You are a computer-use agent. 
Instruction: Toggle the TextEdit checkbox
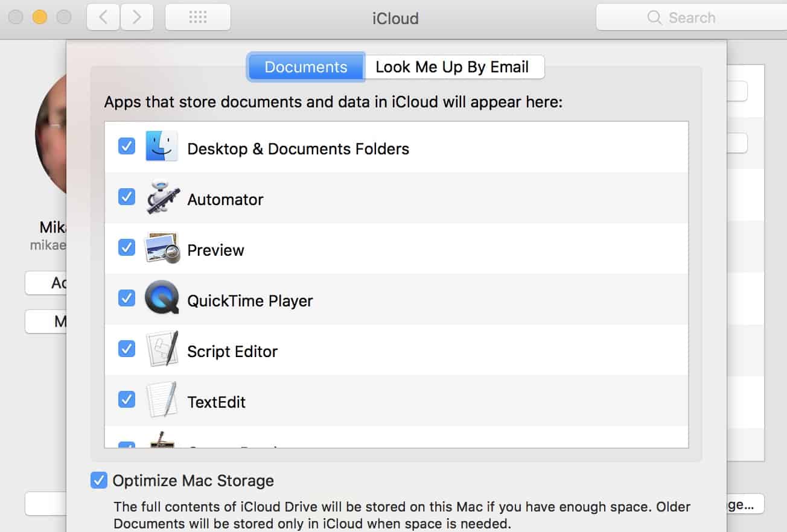126,399
